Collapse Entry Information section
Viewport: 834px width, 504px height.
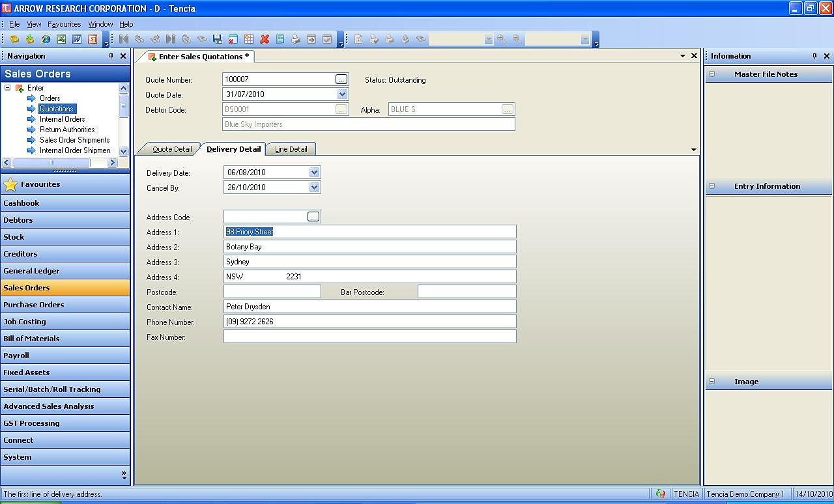click(712, 186)
